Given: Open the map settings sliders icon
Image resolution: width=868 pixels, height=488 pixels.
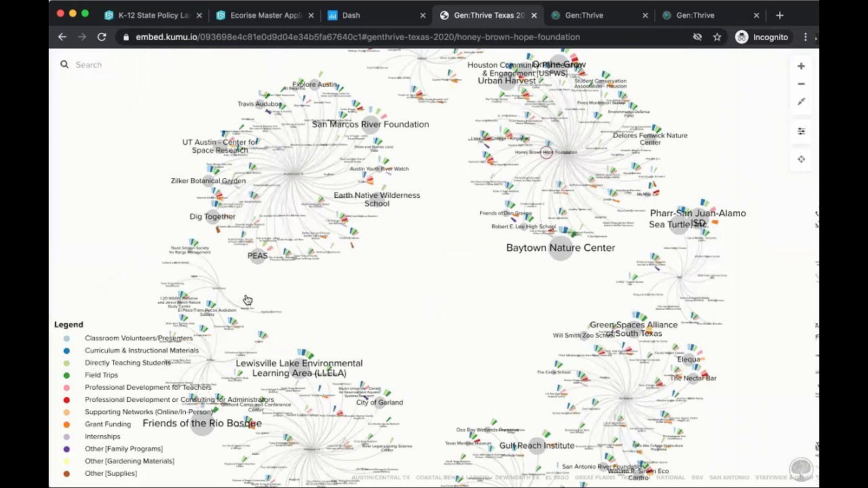Looking at the screenshot, I should (x=801, y=131).
